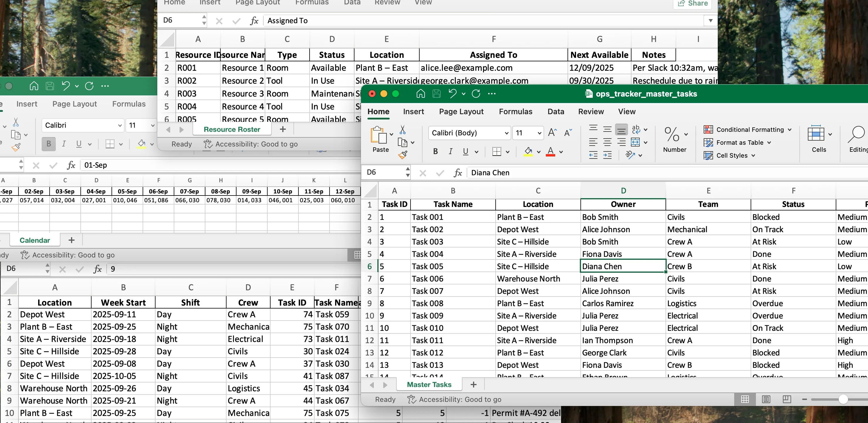Open View tab in ops_tracker_master_tasks
The image size is (868, 423).
tap(626, 112)
